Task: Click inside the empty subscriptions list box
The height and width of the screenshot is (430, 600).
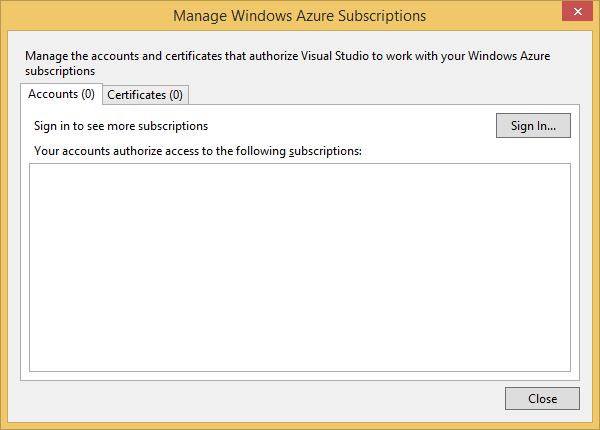Action: [x=300, y=267]
